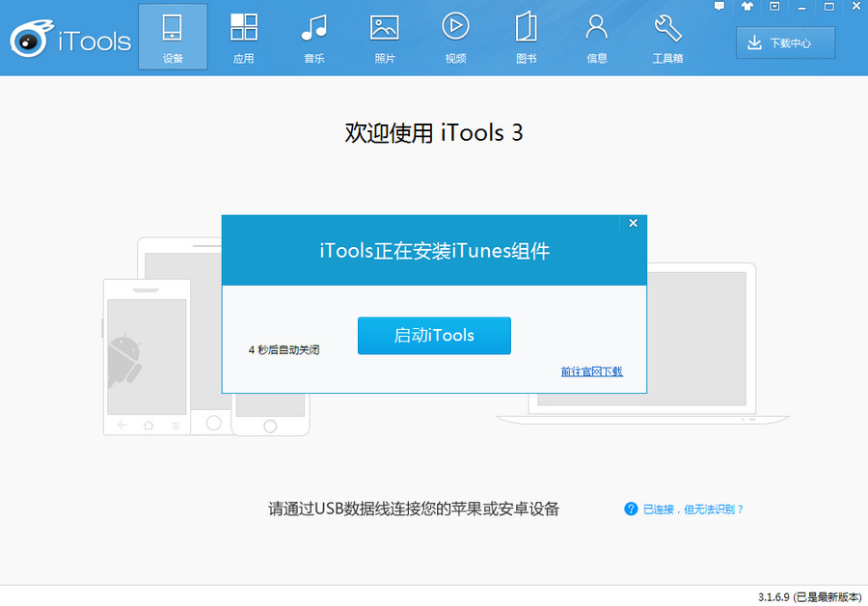Open the 音乐 (Music) section
This screenshot has height=606, width=868.
(x=313, y=38)
